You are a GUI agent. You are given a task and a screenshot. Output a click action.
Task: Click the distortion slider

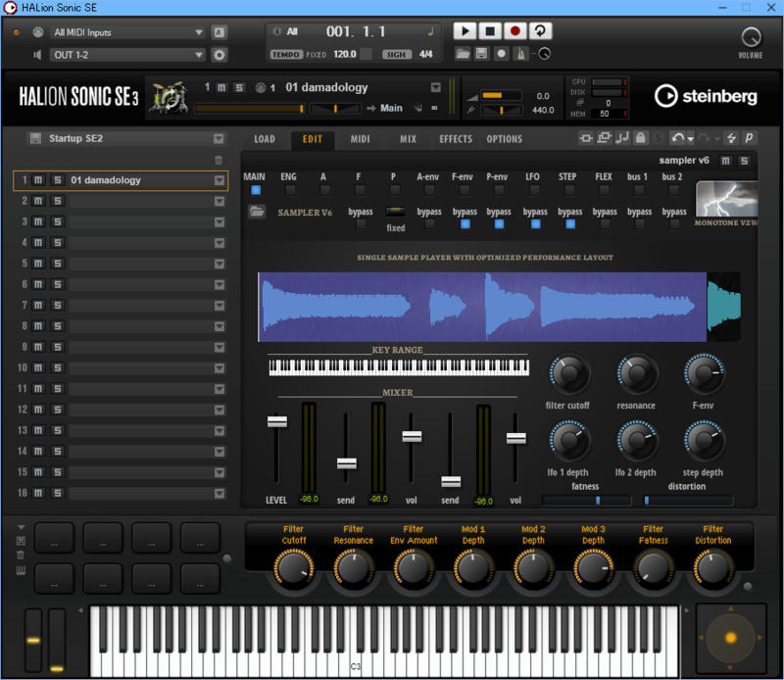tap(688, 500)
